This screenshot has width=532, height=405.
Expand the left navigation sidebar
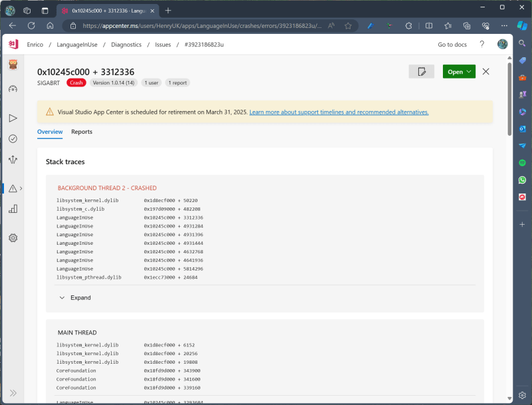(13, 393)
